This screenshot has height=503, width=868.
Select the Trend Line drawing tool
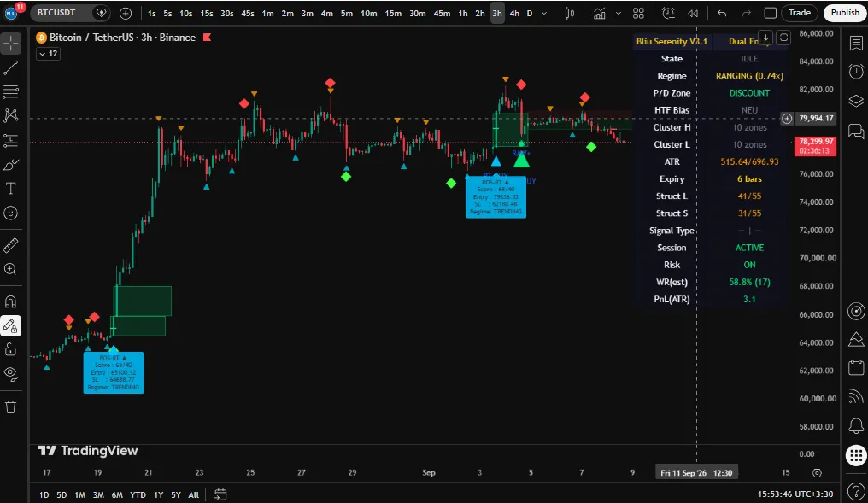10,68
